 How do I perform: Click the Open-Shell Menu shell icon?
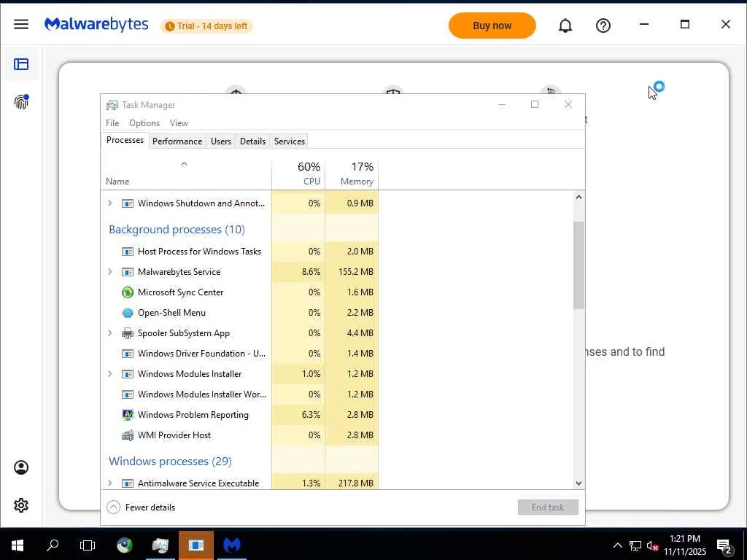(x=127, y=313)
